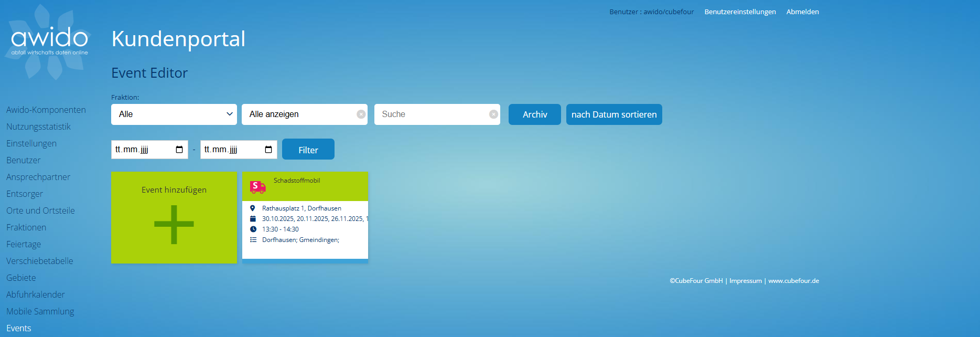Image resolution: width=980 pixels, height=337 pixels.
Task: Open Abfuhrkalender in the sidebar
Action: [x=36, y=294]
